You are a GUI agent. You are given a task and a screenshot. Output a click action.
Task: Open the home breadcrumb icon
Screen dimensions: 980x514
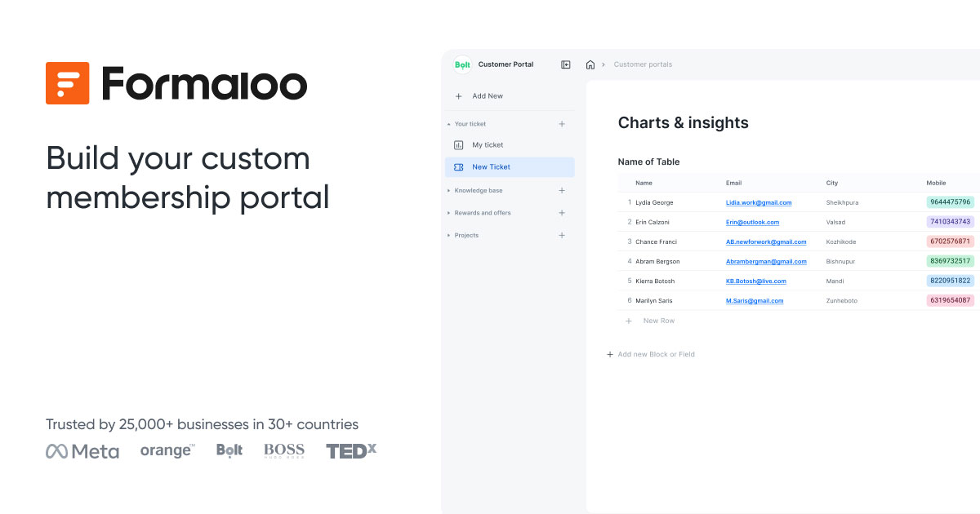pos(590,64)
